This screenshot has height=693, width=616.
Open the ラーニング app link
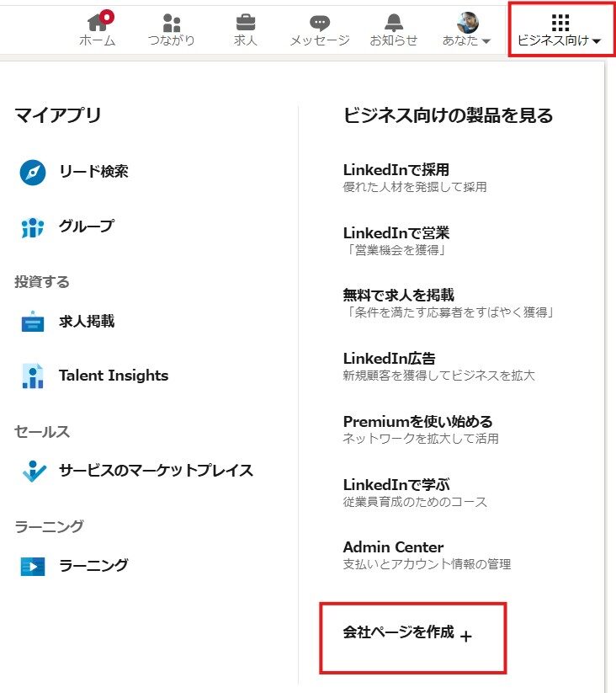93,565
